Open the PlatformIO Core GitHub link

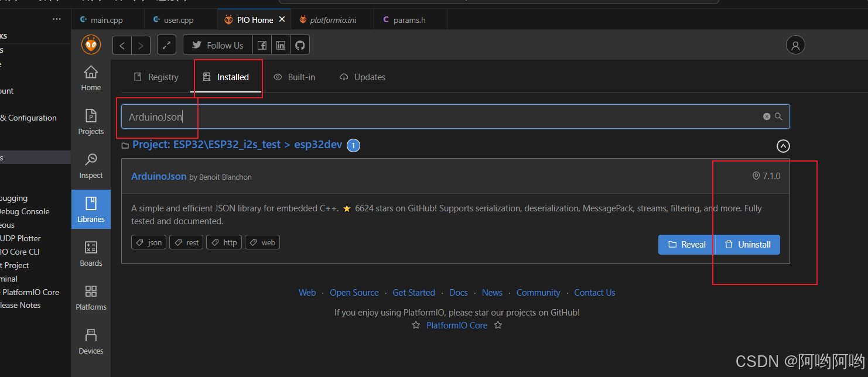(x=457, y=325)
